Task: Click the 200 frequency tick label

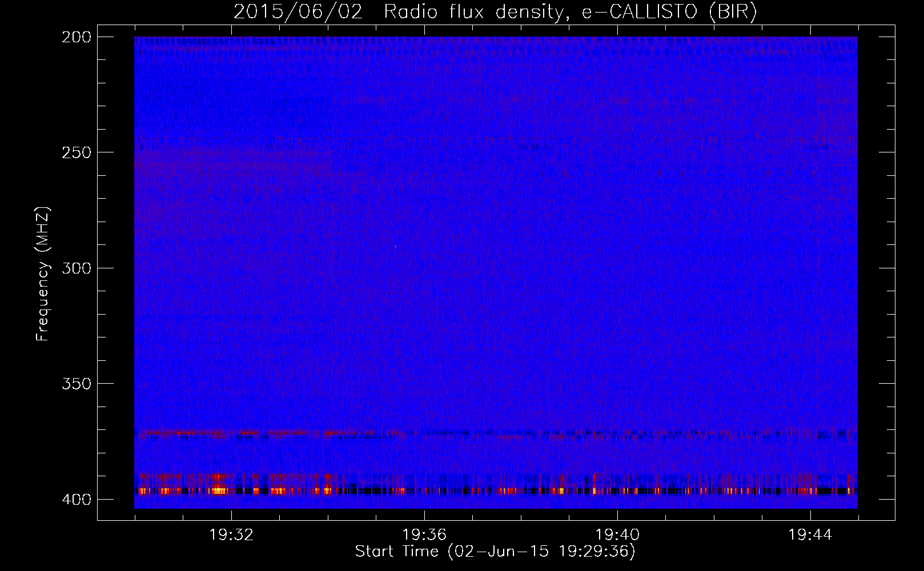Action: [76, 37]
